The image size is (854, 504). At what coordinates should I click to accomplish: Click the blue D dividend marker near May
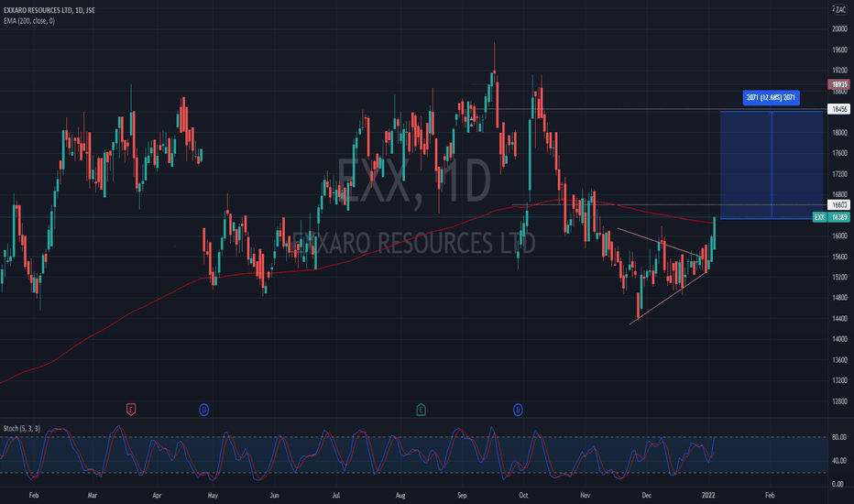[x=203, y=410]
